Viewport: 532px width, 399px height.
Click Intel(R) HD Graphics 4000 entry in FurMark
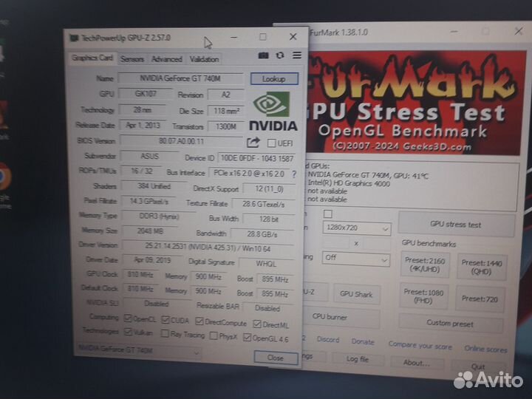pos(349,183)
